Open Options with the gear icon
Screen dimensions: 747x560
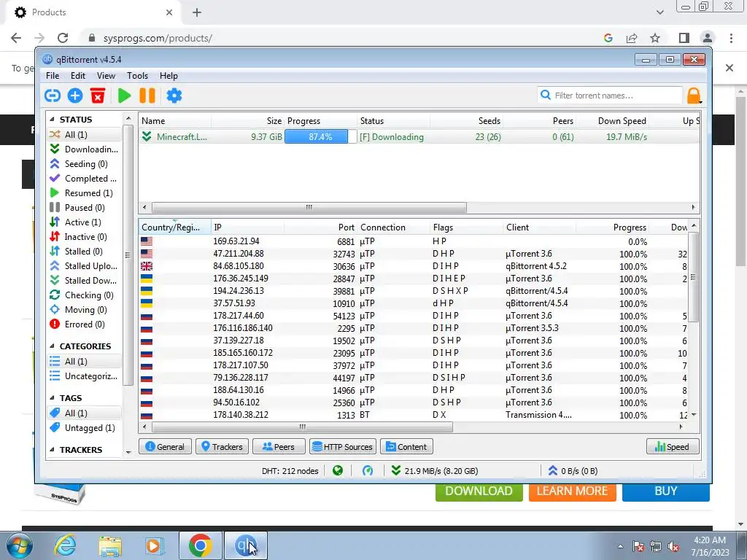point(174,96)
